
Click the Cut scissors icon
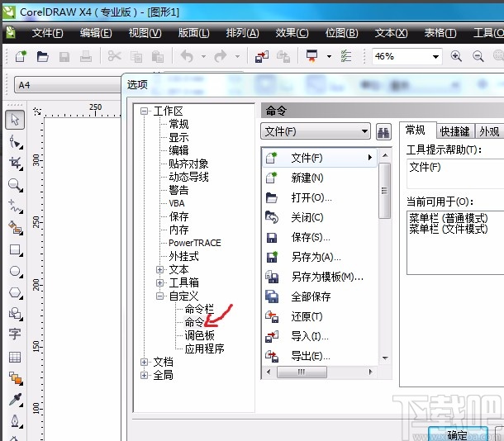tap(114, 56)
